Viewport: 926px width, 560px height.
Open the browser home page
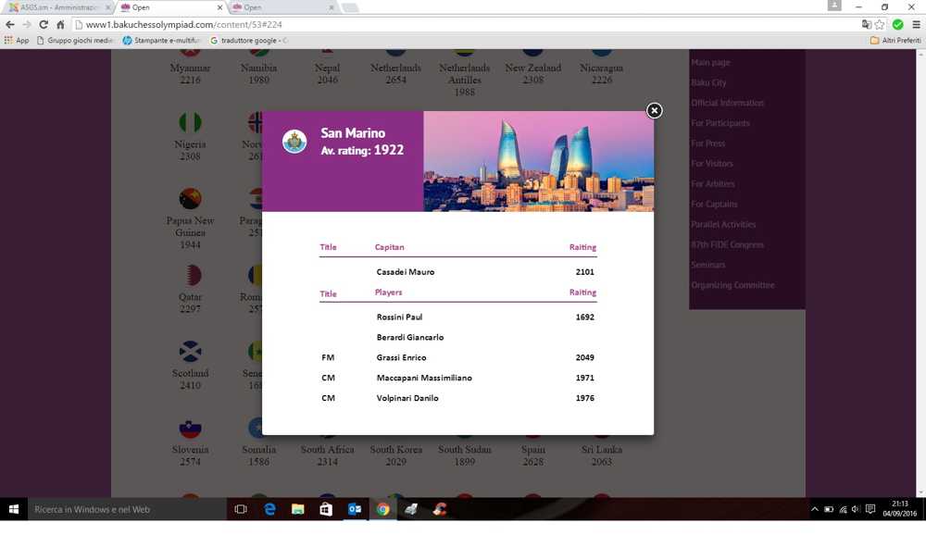pos(60,25)
